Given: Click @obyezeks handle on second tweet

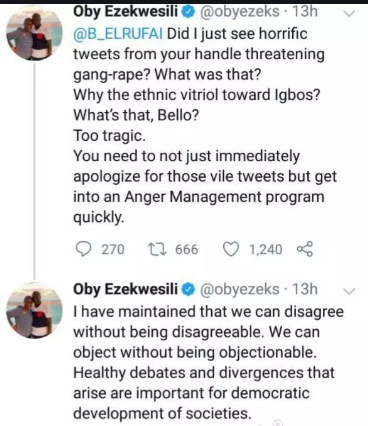Looking at the screenshot, I should coord(239,289).
